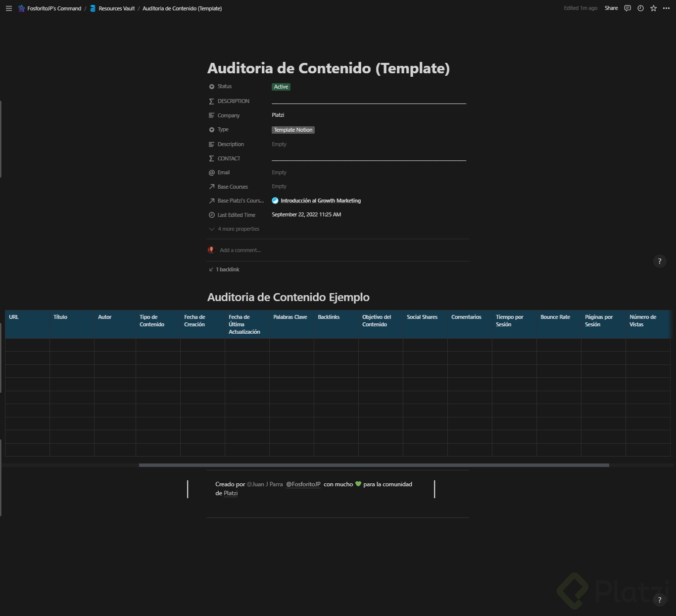Screen dimensions: 676x616
Task: Click the Last Edited Time date value
Action: pyautogui.click(x=306, y=214)
